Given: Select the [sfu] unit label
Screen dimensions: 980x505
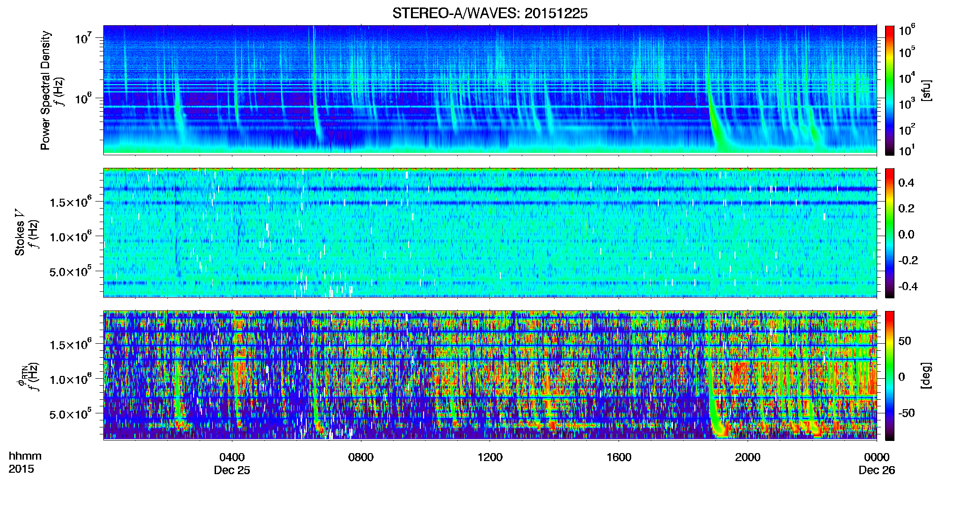Looking at the screenshot, I should coord(927,90).
